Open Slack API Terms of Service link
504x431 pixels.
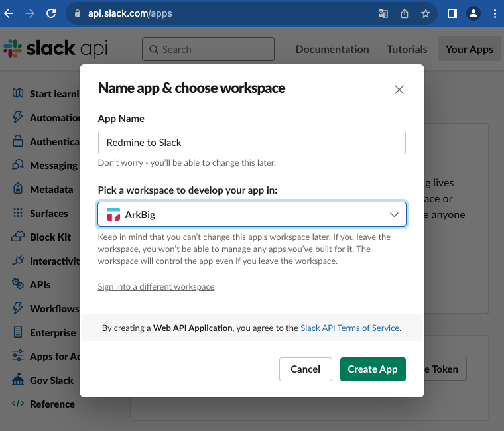point(349,328)
